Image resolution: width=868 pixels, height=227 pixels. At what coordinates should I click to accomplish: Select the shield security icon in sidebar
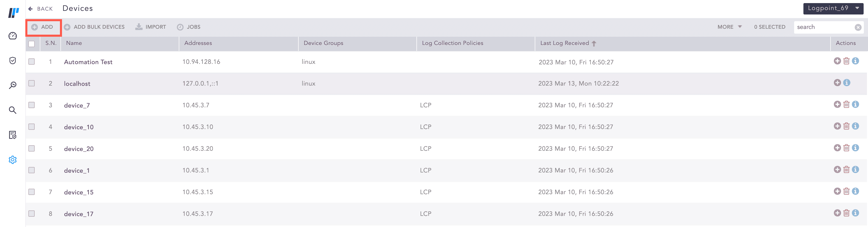click(x=12, y=60)
